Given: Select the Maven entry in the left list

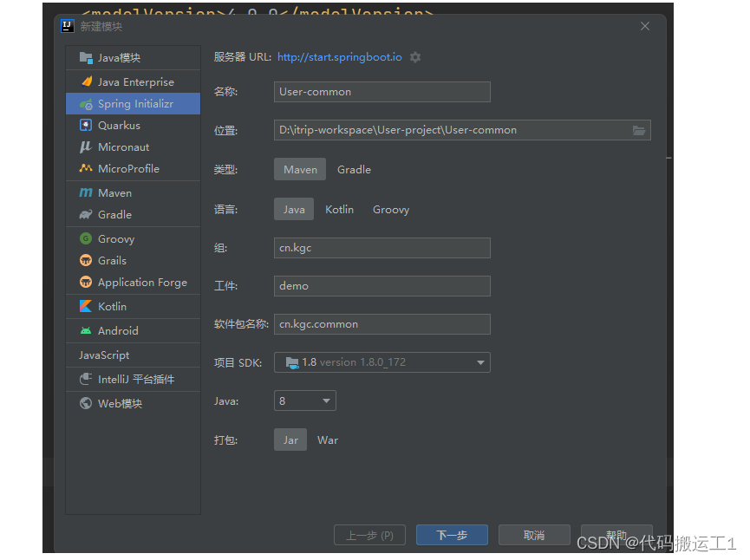Looking at the screenshot, I should click(x=133, y=192).
